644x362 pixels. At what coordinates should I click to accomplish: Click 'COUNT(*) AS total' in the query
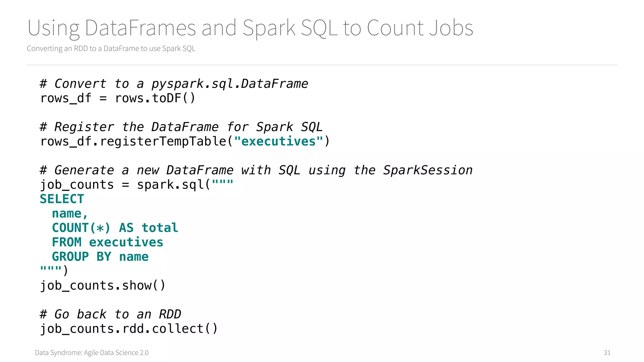pos(115,228)
